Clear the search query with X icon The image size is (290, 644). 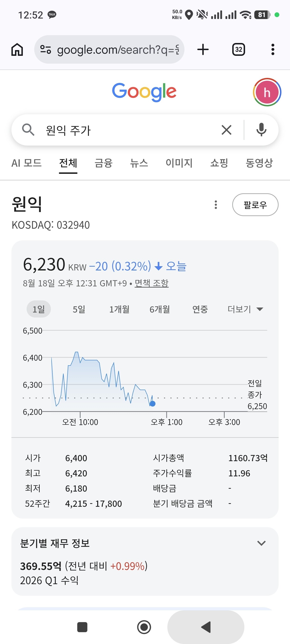[227, 130]
